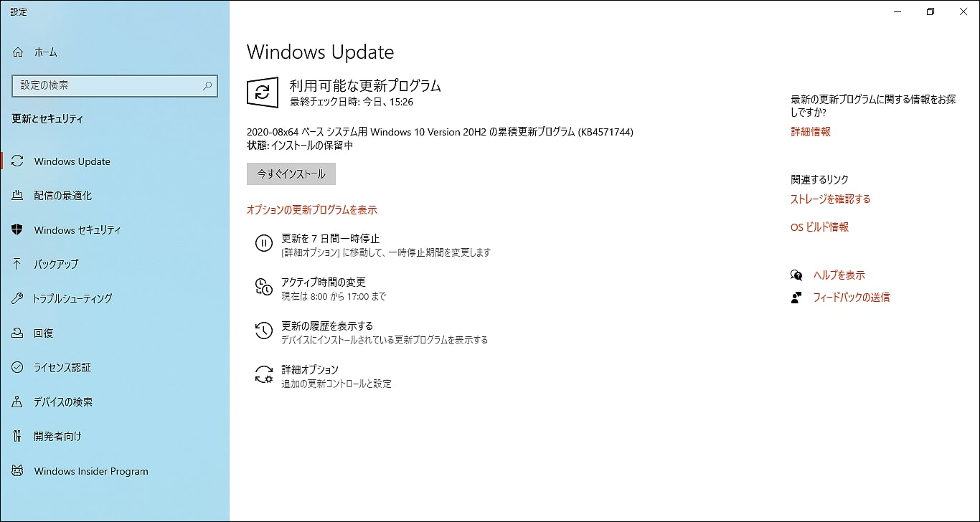
Task: Open ヘルプを表示 chat icon
Action: coord(796,275)
